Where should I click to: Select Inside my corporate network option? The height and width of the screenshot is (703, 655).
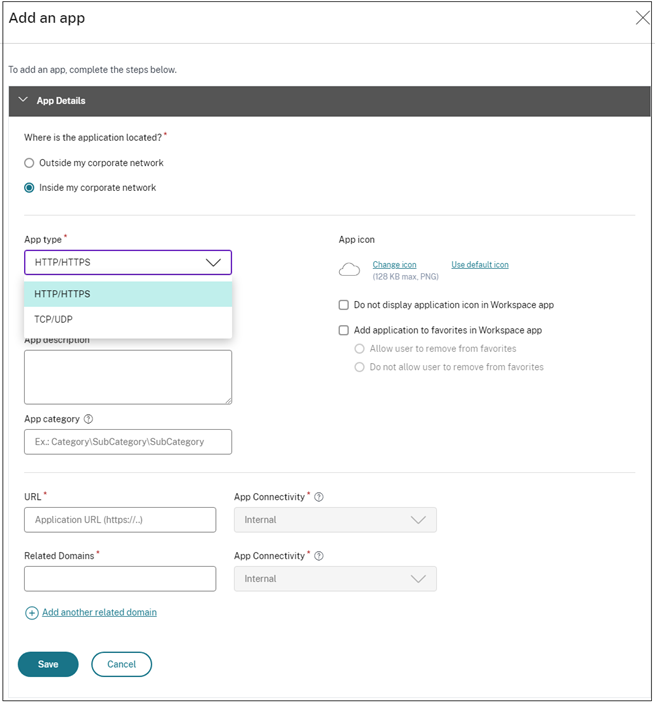pyautogui.click(x=30, y=187)
